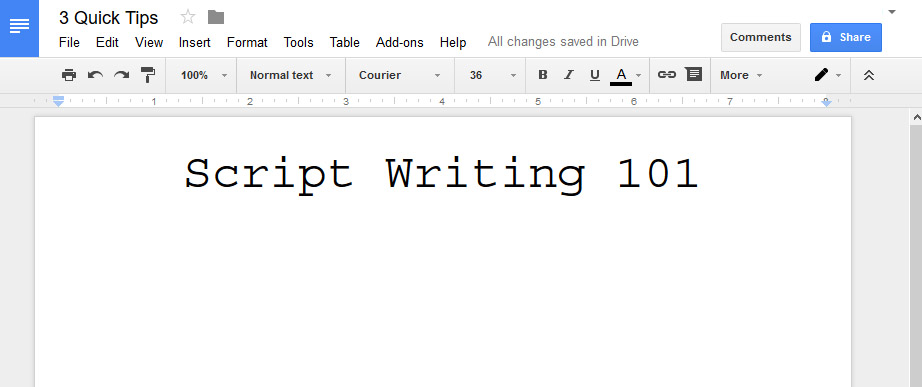Click the print icon

tap(69, 75)
